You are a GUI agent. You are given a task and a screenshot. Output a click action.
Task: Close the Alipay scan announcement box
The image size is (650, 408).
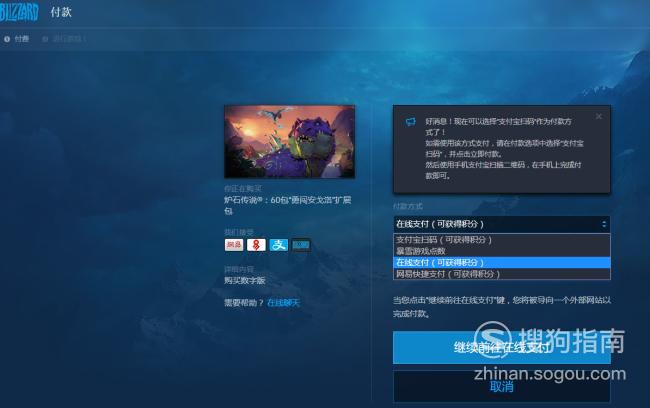(599, 117)
